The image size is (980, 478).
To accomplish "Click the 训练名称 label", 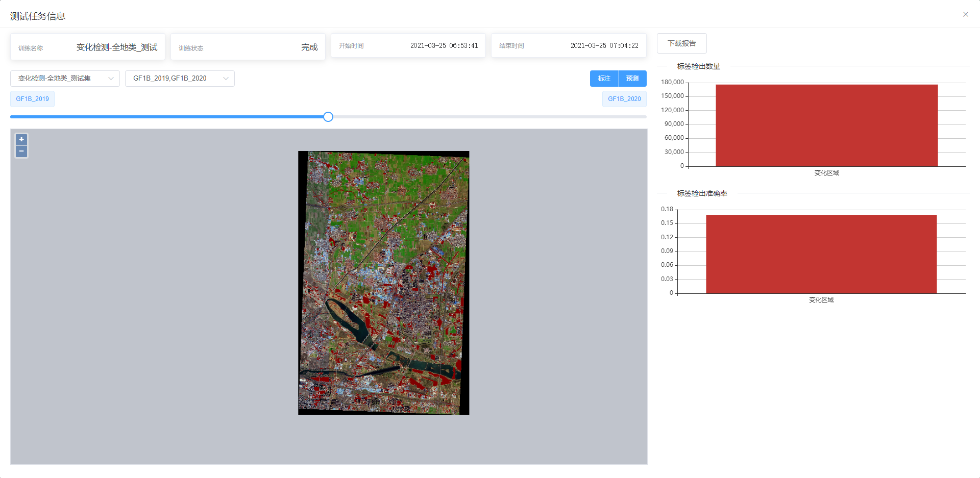I will (x=31, y=48).
